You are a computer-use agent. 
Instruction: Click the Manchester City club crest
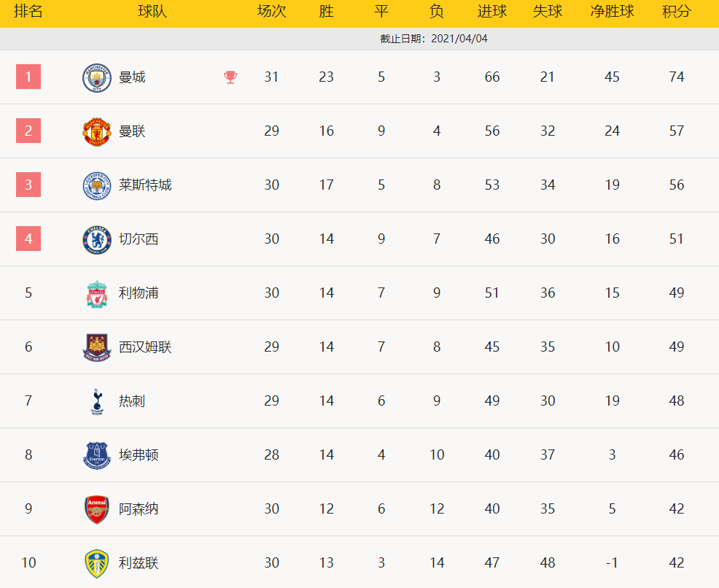tap(96, 77)
